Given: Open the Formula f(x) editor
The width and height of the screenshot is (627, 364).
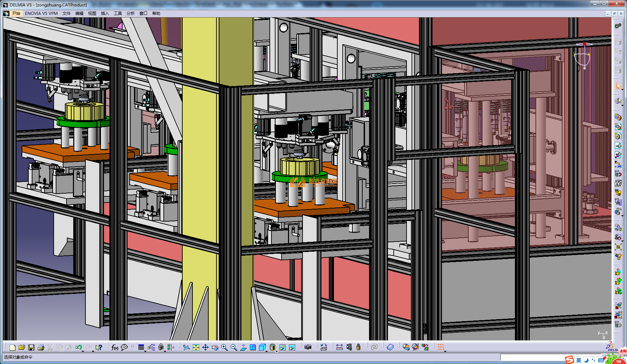Looking at the screenshot, I should [114, 347].
